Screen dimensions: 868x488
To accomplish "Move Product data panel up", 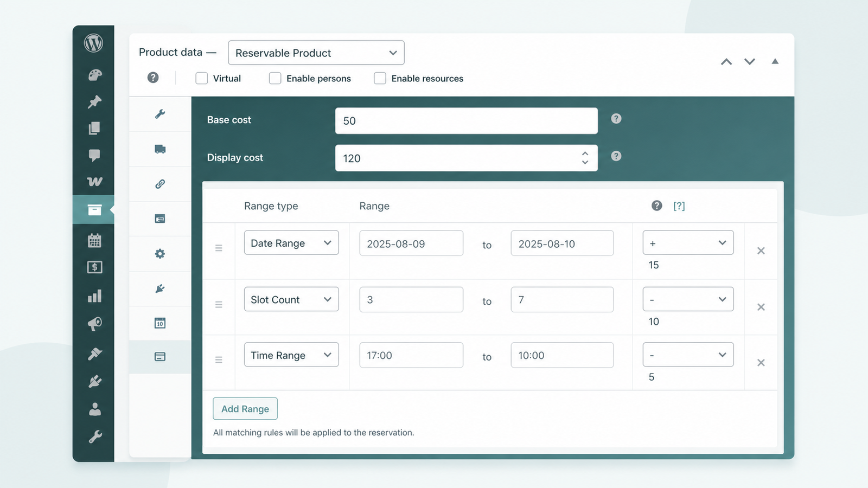I will [x=726, y=62].
